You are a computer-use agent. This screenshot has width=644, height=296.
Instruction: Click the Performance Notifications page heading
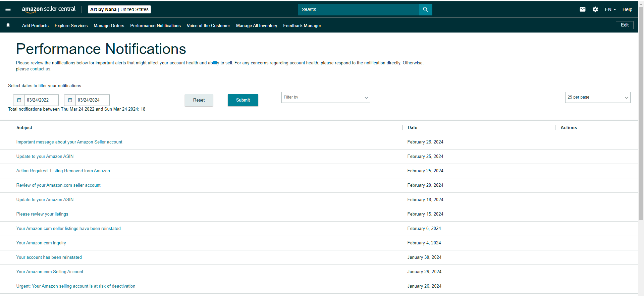pos(101,49)
